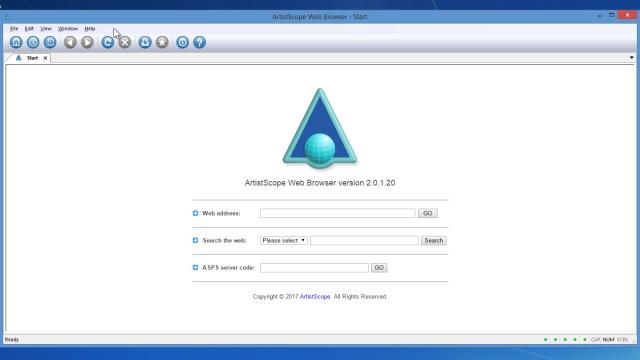
Task: Click the print icon in toolbar
Action: coord(145,42)
